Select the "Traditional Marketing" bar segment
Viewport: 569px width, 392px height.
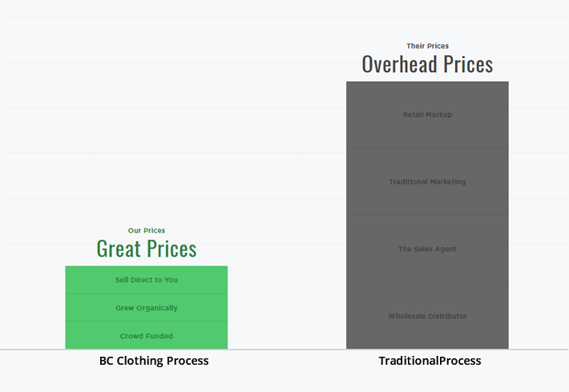[427, 182]
